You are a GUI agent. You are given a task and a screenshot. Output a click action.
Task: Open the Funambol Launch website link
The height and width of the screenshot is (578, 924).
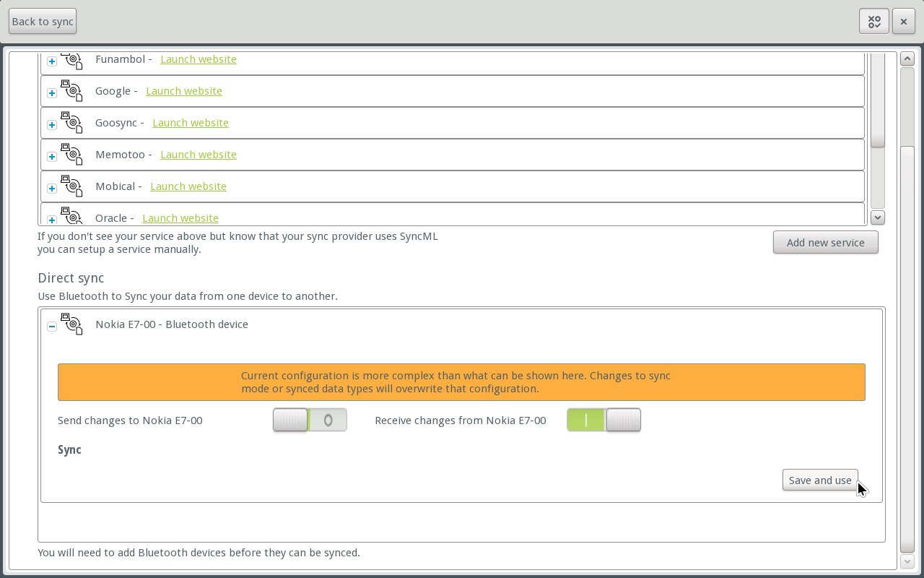point(199,59)
